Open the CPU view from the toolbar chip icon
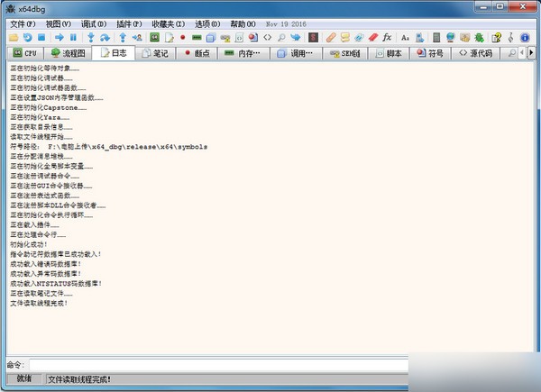541x392 pixels. pyautogui.click(x=154, y=37)
